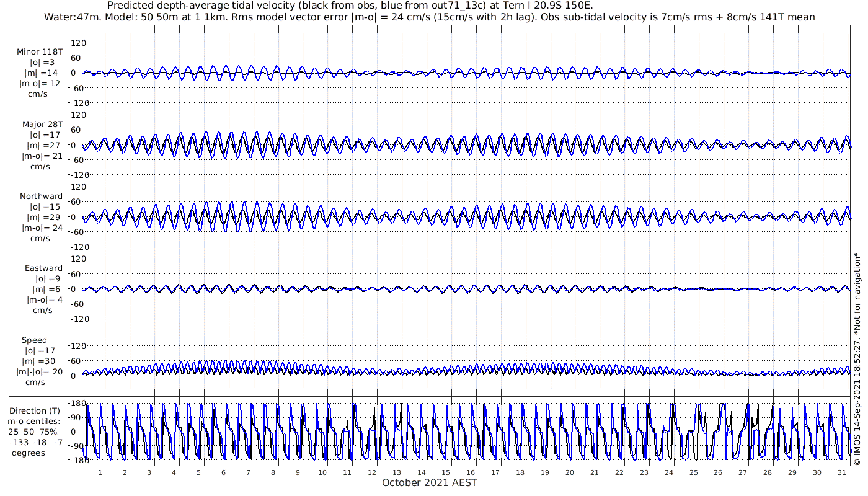The width and height of the screenshot is (868, 496).
Task: Click the '|o| =15' value in Northward panel
Action: tap(45, 207)
